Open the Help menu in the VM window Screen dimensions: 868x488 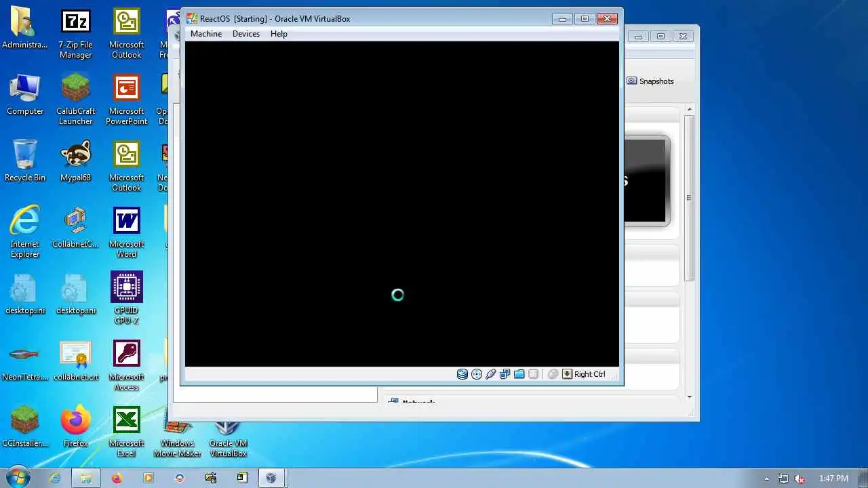coord(279,34)
